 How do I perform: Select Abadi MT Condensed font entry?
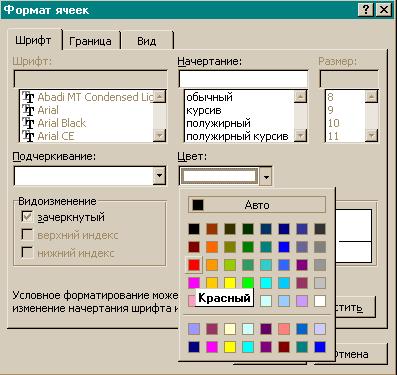click(87, 97)
